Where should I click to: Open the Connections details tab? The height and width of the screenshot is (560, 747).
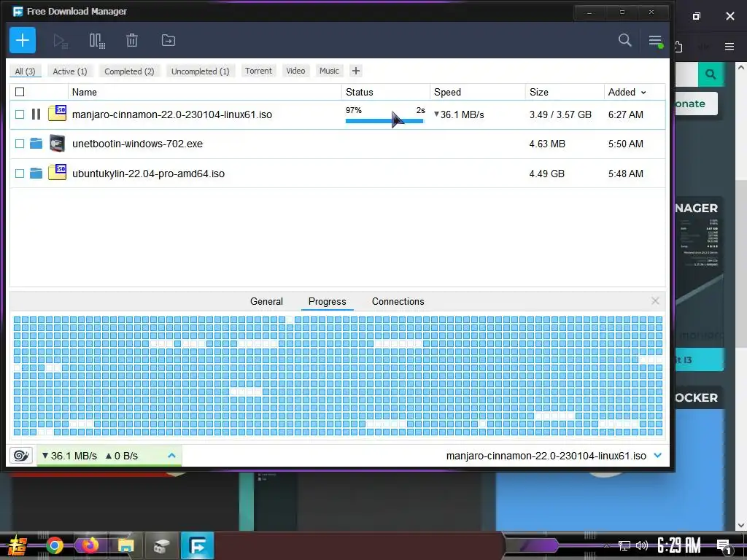398,301
